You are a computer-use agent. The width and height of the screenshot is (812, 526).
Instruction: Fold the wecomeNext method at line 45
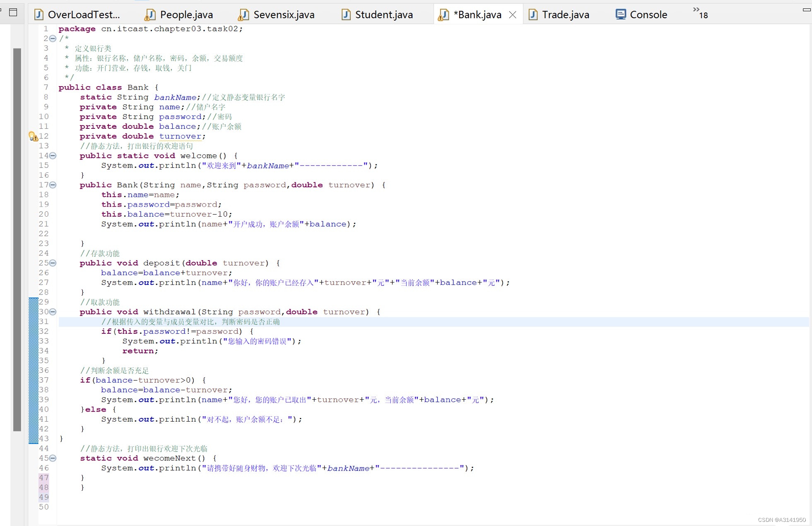click(53, 458)
